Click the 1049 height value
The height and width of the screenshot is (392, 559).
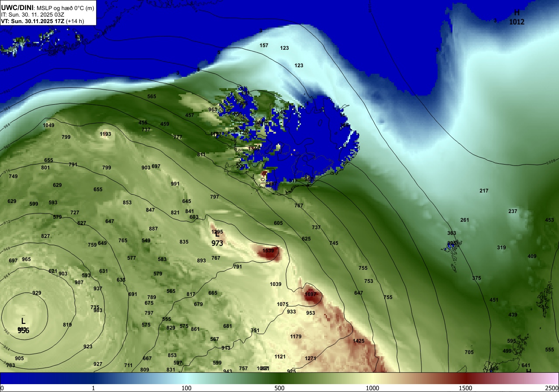[x=48, y=125]
